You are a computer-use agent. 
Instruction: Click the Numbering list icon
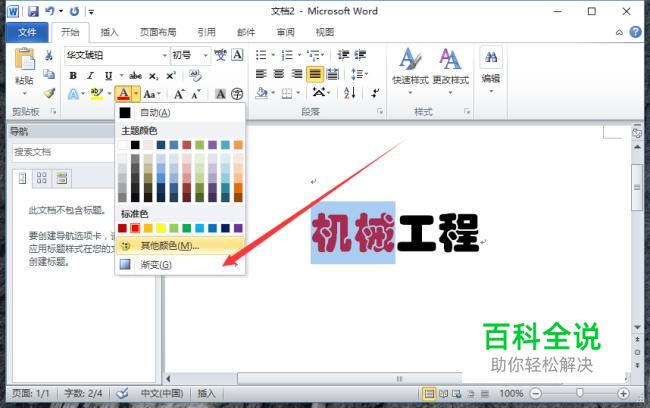pyautogui.click(x=287, y=55)
